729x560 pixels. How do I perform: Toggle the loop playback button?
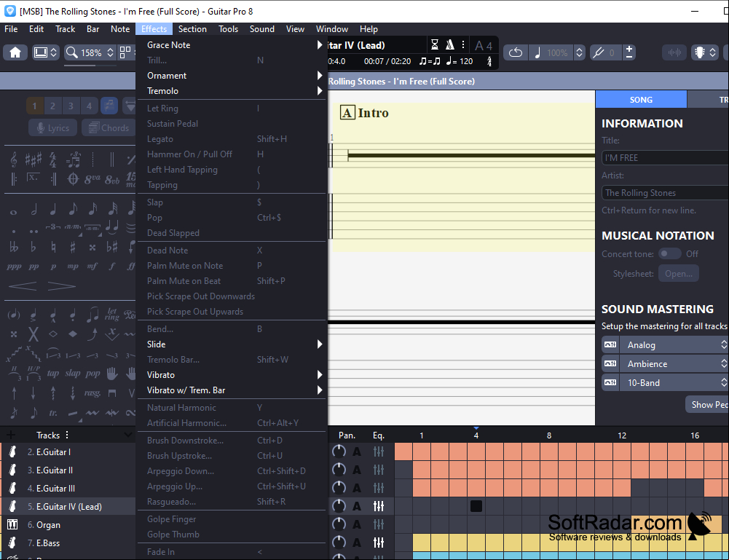click(516, 52)
